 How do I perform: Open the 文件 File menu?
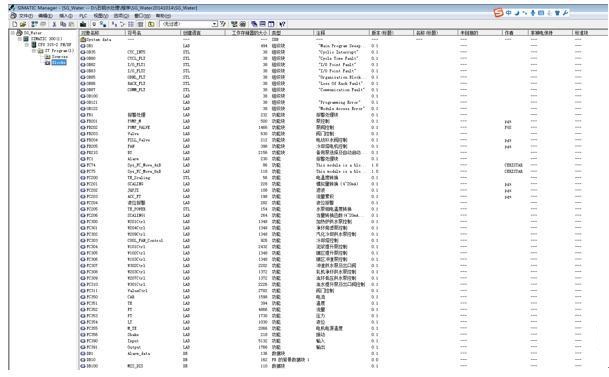26,16
